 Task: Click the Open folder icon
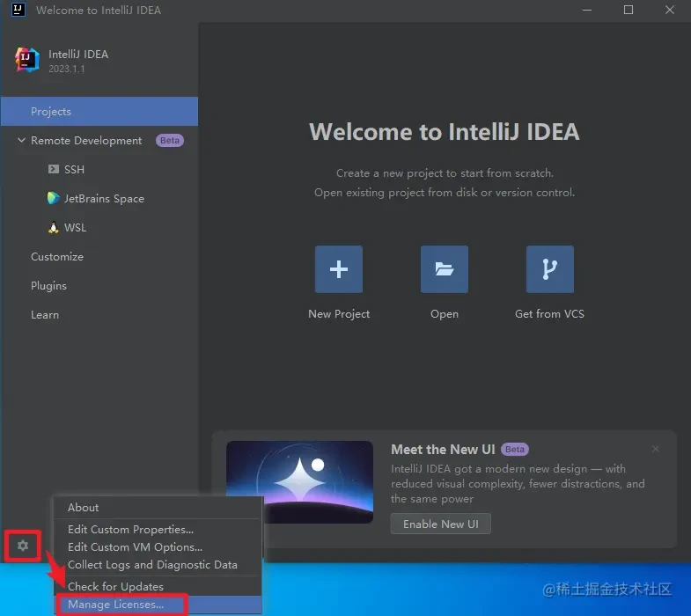[445, 269]
